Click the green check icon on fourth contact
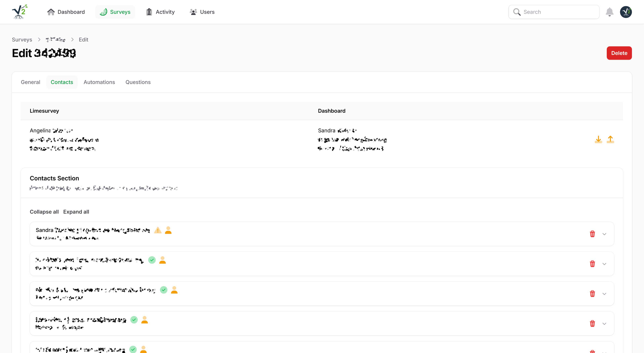 pyautogui.click(x=134, y=320)
